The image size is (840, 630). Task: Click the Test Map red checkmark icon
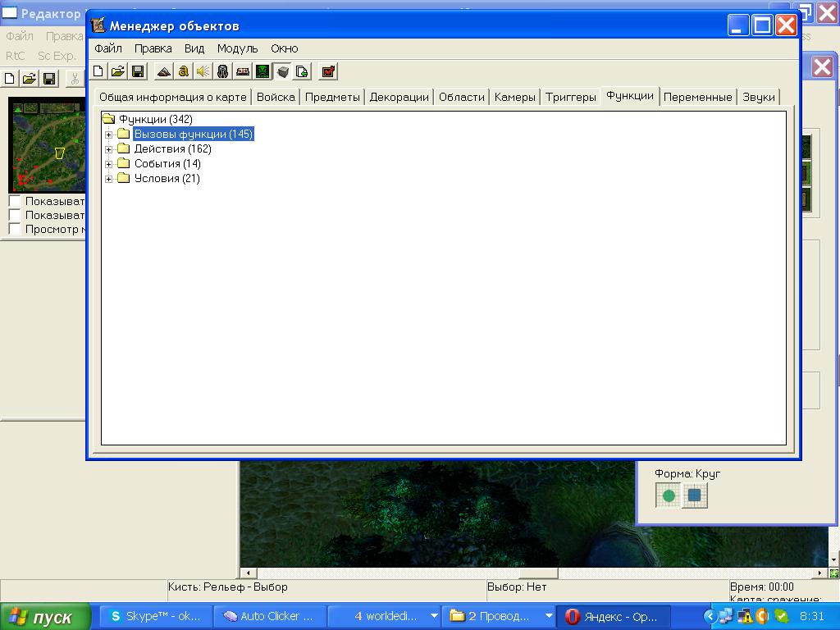click(x=328, y=71)
